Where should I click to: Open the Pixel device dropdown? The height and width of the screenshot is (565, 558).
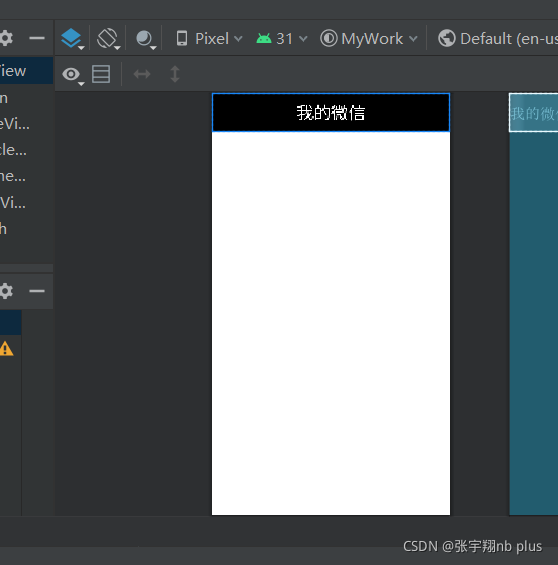209,39
